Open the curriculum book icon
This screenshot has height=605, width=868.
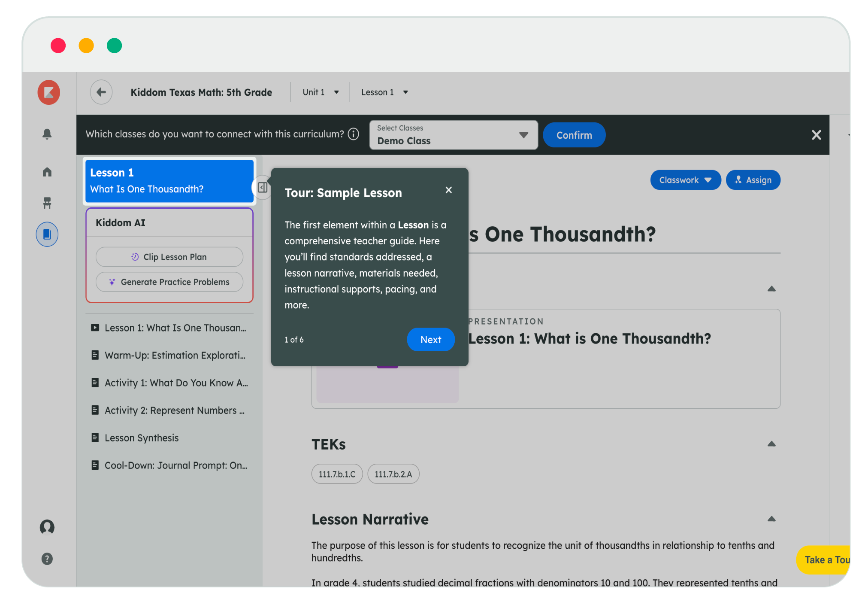click(x=47, y=234)
